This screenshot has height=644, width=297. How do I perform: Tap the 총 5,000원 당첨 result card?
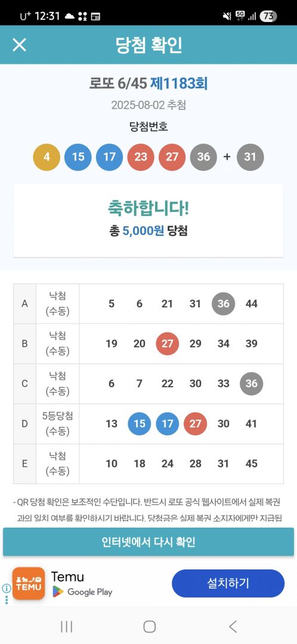pyautogui.click(x=148, y=221)
